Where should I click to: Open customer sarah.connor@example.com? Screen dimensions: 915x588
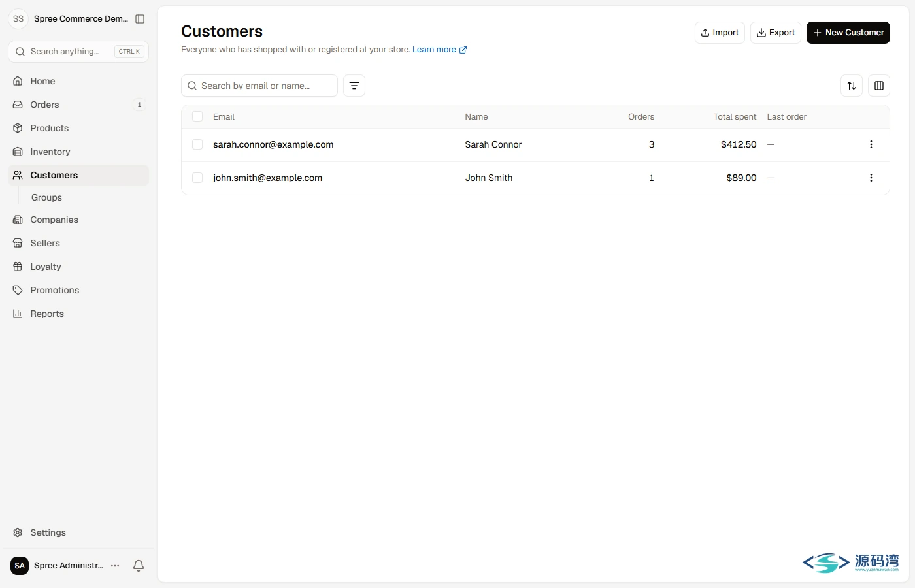pos(273,144)
